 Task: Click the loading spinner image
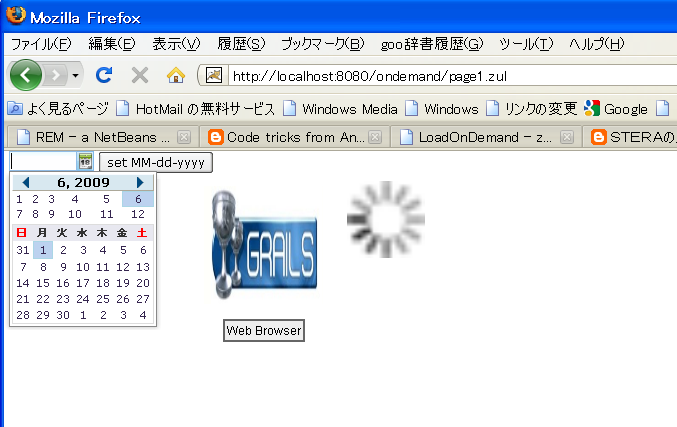pyautogui.click(x=386, y=219)
